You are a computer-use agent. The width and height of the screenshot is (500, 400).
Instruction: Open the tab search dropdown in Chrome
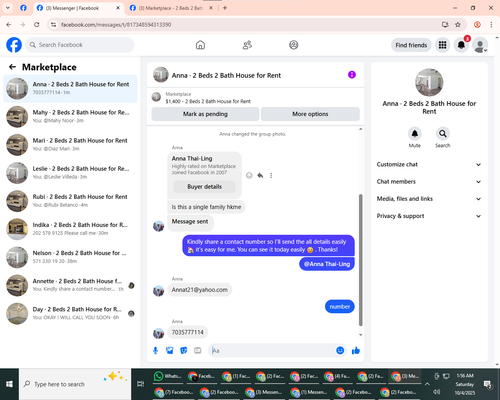(x=8, y=8)
